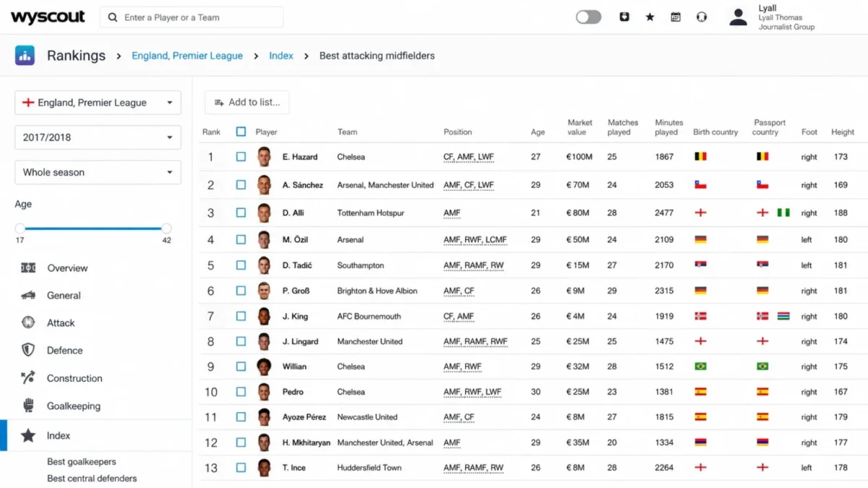Check the box for T. Ince
The height and width of the screenshot is (488, 868).
tap(241, 468)
